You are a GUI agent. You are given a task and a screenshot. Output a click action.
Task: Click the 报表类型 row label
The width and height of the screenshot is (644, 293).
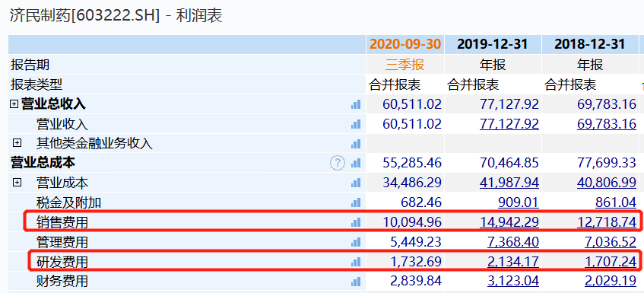click(36, 84)
